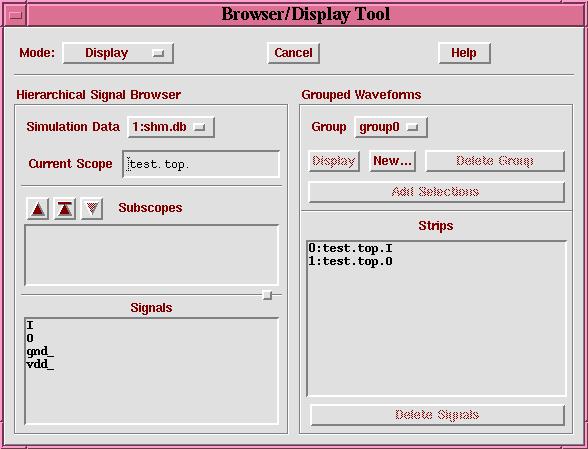Open the window menu in title bar
Viewport: 588px width, 449px height.
point(15,15)
